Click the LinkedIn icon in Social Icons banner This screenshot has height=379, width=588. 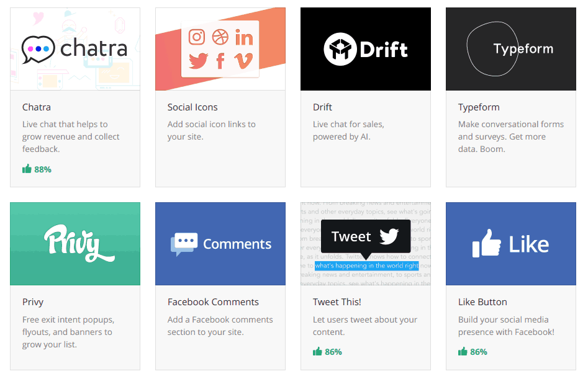[x=244, y=37]
